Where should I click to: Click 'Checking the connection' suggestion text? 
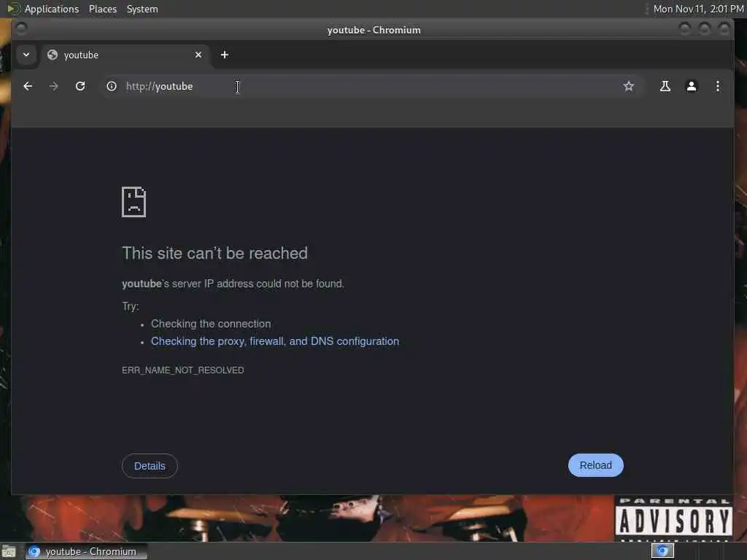tap(211, 324)
